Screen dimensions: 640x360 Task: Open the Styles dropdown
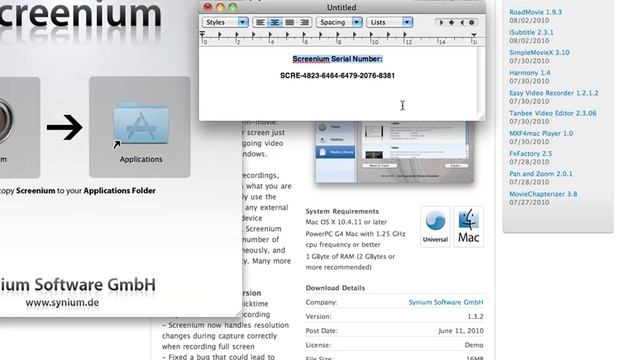point(225,22)
